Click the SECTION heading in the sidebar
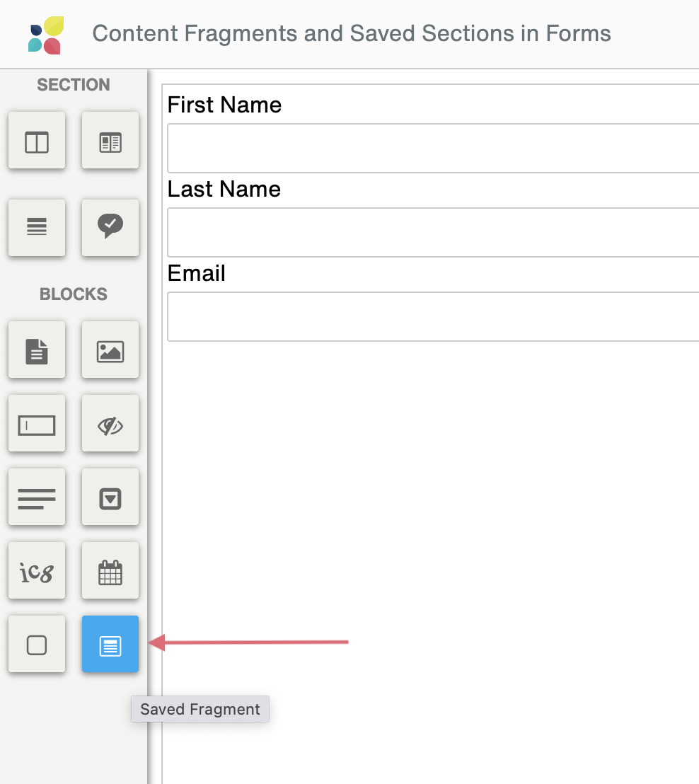 point(74,85)
